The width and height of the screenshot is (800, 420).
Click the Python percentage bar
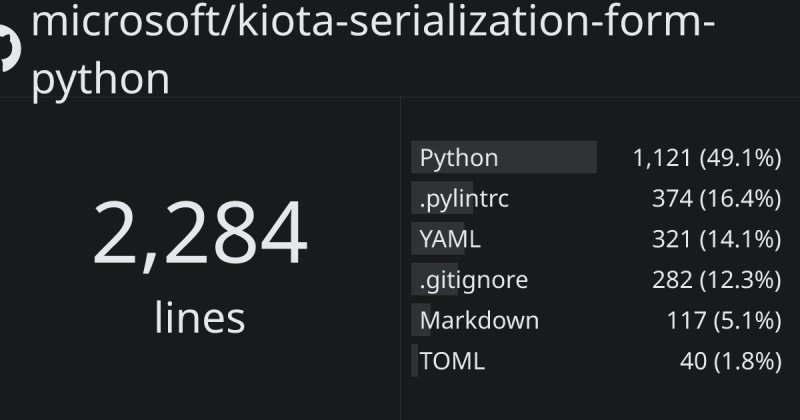(x=504, y=157)
